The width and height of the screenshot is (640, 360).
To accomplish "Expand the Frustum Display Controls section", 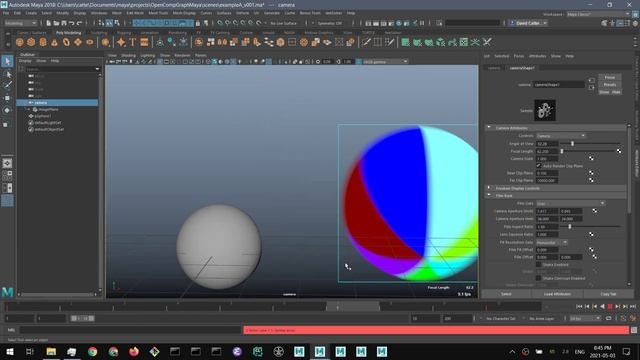I will (489, 188).
